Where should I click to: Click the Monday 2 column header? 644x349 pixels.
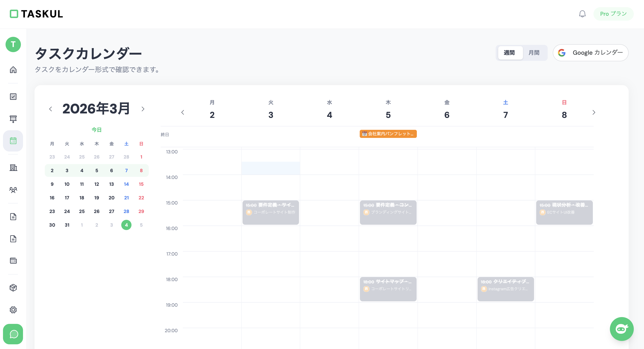point(212,110)
